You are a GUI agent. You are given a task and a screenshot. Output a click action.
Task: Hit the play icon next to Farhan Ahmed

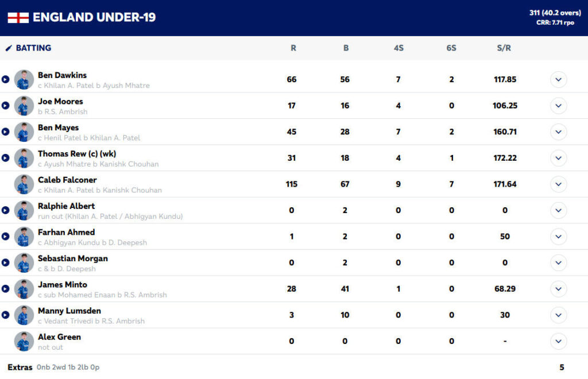point(6,237)
